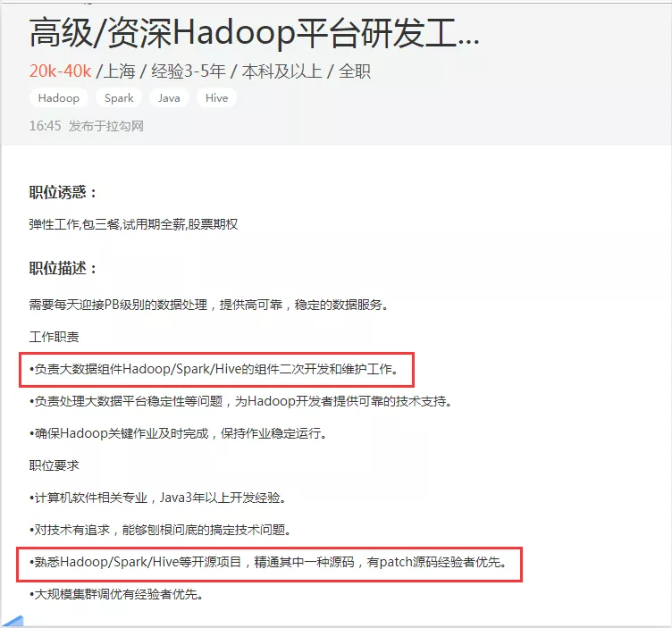Click the Java skill tag

pos(169,97)
